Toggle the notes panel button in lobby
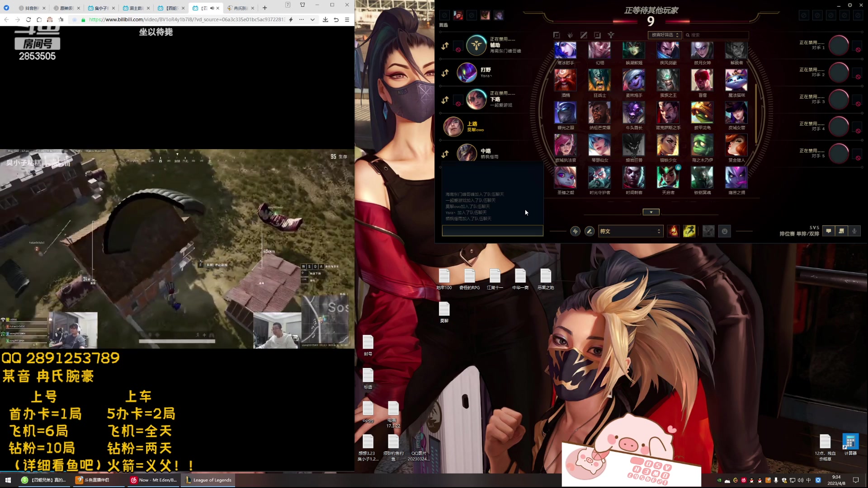Viewport: 868px width, 488px height. [x=841, y=231]
